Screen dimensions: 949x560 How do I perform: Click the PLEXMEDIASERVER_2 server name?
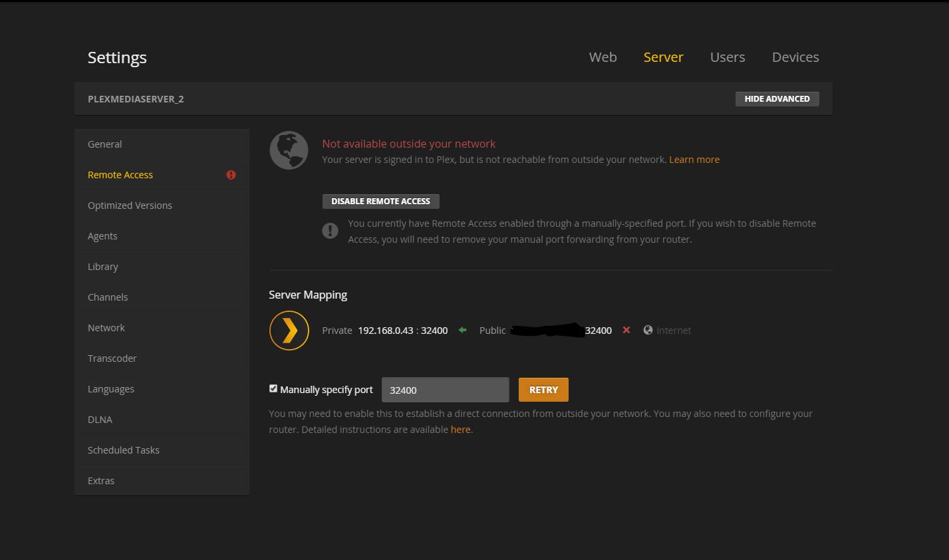coord(136,99)
